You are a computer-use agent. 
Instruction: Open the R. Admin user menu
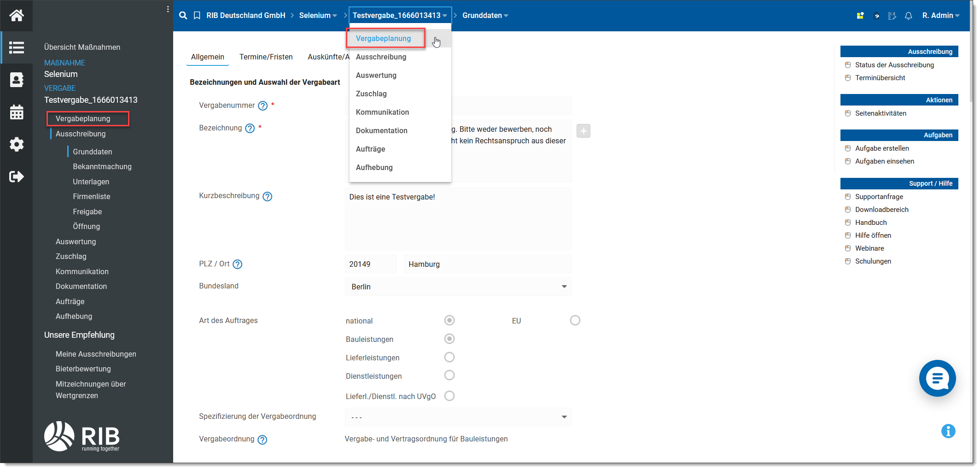(x=941, y=16)
